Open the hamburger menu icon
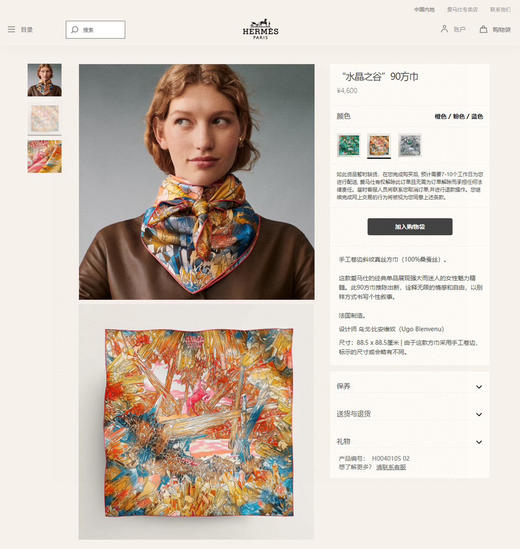 pos(12,29)
